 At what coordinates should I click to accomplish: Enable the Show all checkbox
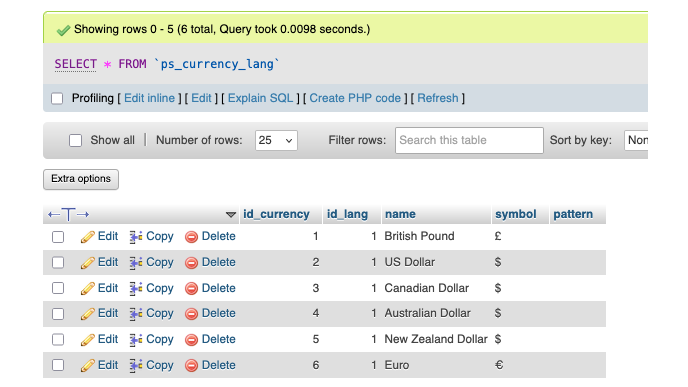click(x=75, y=140)
